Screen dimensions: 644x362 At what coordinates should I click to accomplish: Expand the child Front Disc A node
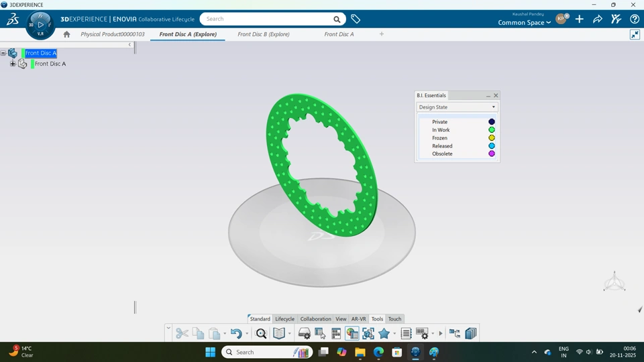(x=13, y=64)
